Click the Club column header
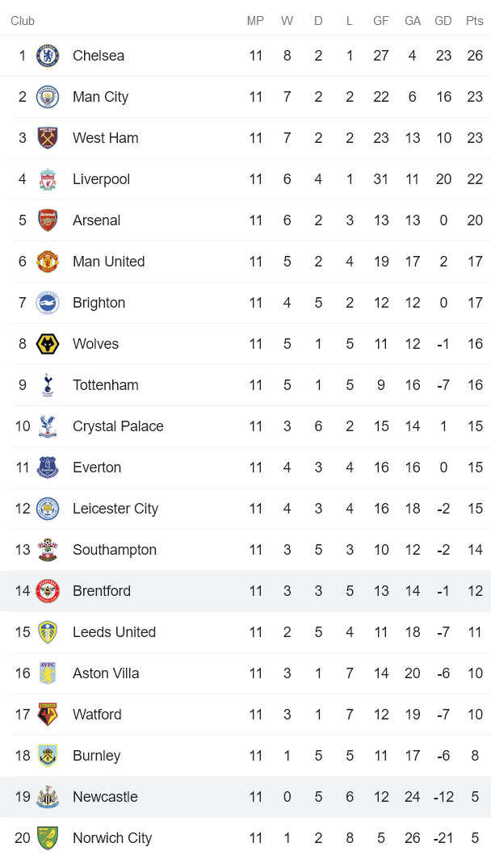The image size is (491, 868). [23, 21]
